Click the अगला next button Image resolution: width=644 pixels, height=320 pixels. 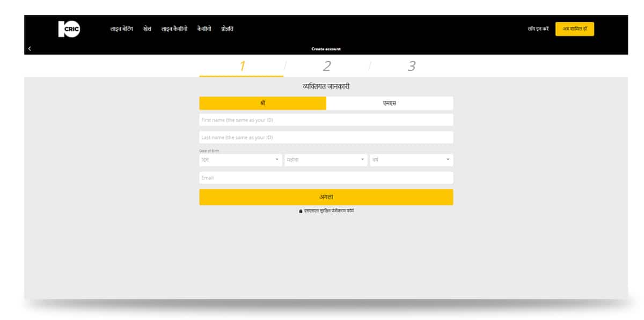(326, 197)
